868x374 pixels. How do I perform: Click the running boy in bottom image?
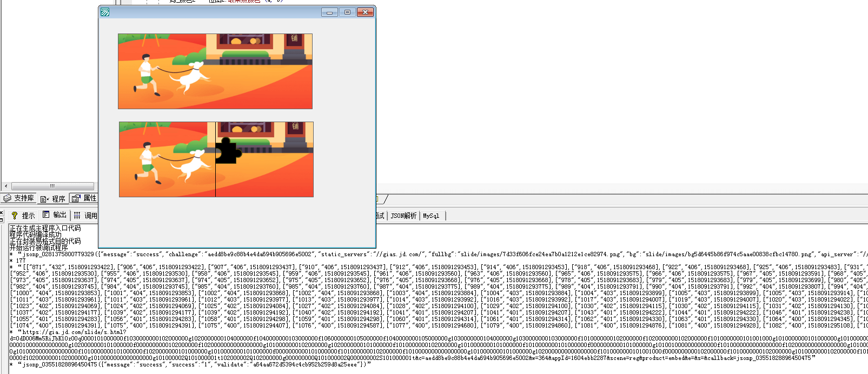[145, 162]
